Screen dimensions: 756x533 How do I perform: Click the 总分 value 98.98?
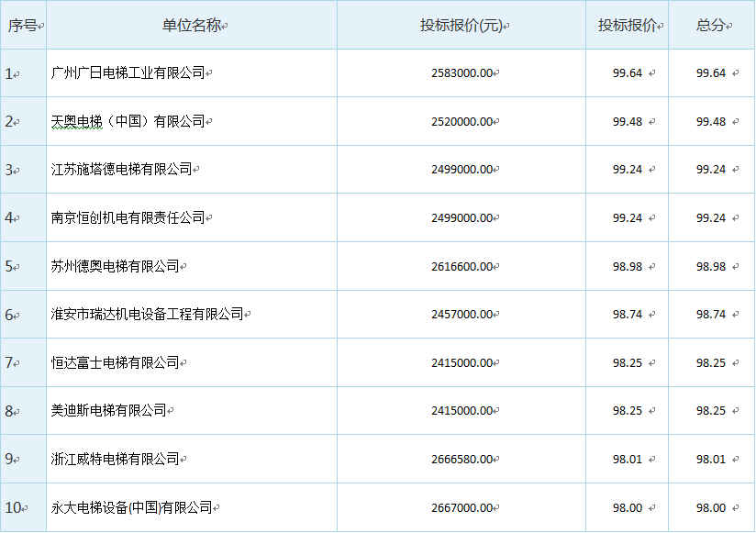pyautogui.click(x=711, y=266)
